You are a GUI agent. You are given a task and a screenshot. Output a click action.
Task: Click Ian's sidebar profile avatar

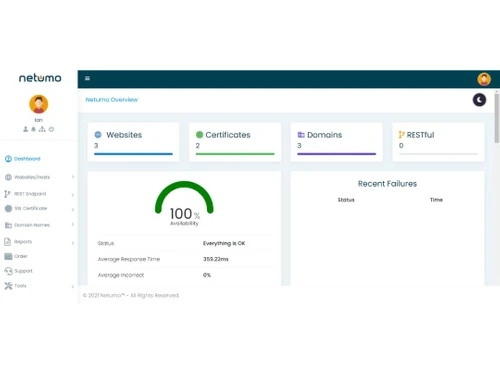pos(39,104)
